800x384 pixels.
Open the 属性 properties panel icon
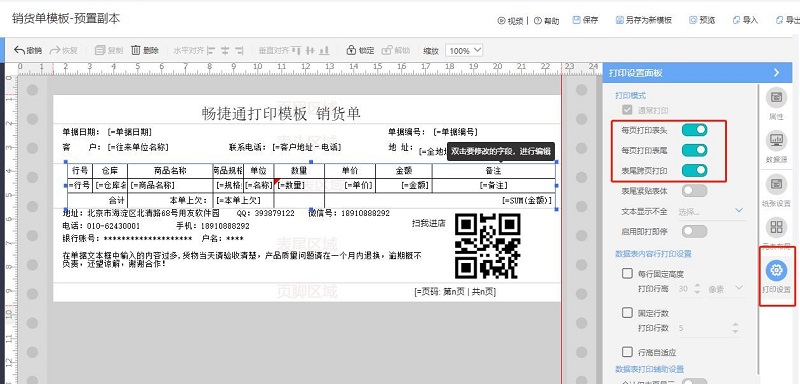point(777,97)
